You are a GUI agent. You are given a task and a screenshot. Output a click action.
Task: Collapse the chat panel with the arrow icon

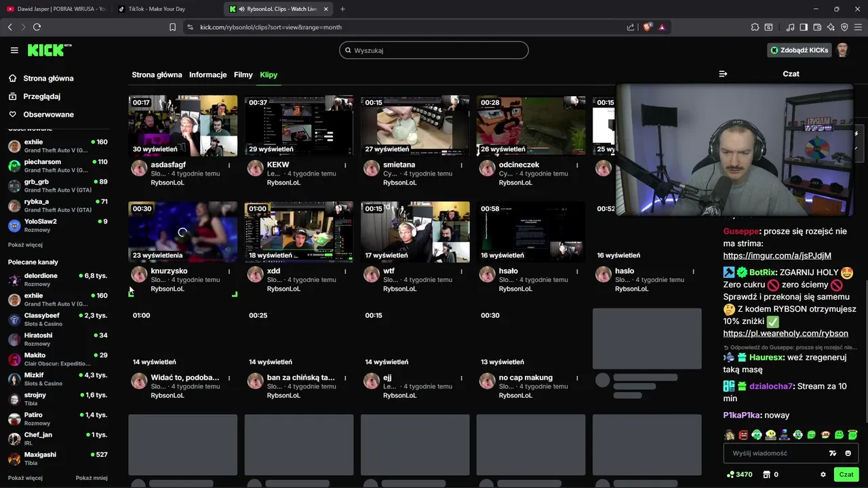click(x=723, y=74)
